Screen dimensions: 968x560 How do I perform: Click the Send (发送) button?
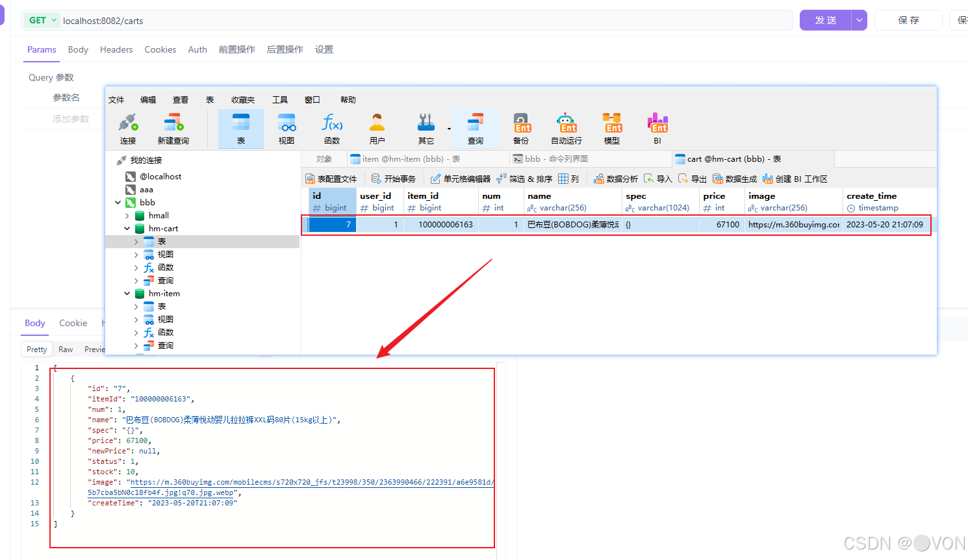[826, 20]
